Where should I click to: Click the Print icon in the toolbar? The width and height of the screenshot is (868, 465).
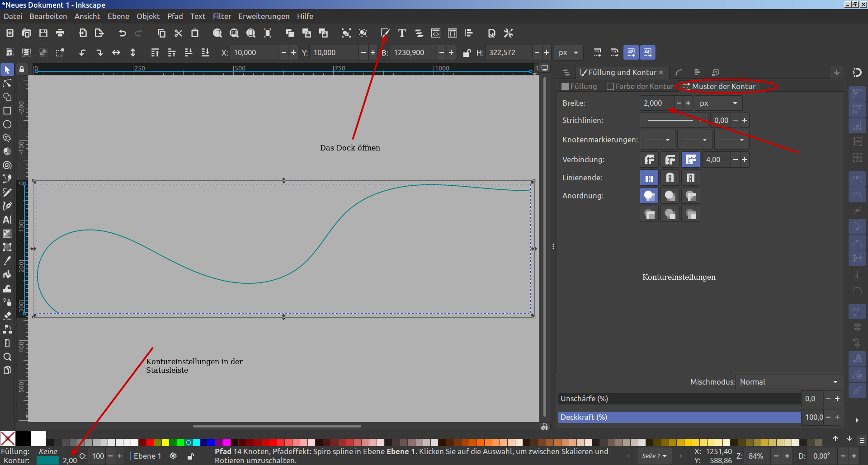click(x=60, y=33)
